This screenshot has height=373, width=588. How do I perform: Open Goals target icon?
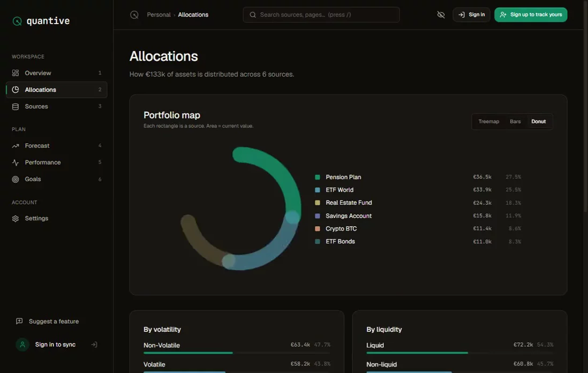point(16,180)
